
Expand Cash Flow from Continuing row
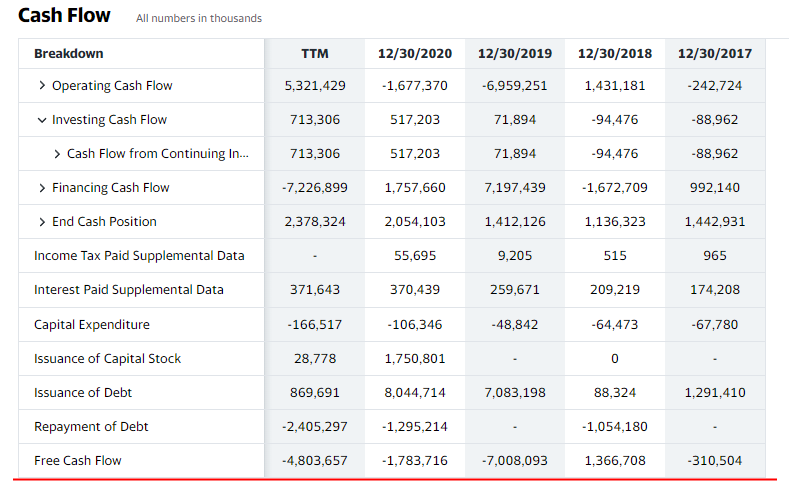point(57,154)
